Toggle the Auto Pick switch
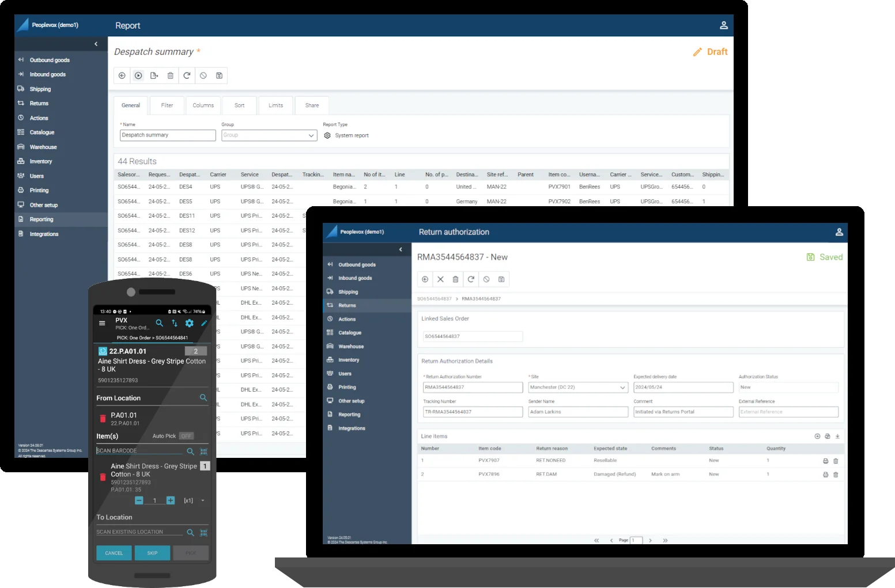The width and height of the screenshot is (895, 588). tap(186, 436)
